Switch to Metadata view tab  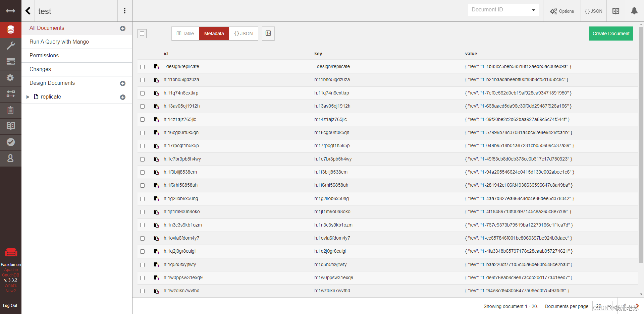click(214, 34)
